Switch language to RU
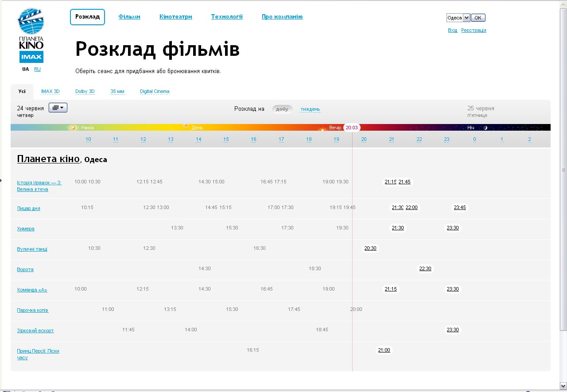Screen dimensions: 567x392 click(37, 69)
